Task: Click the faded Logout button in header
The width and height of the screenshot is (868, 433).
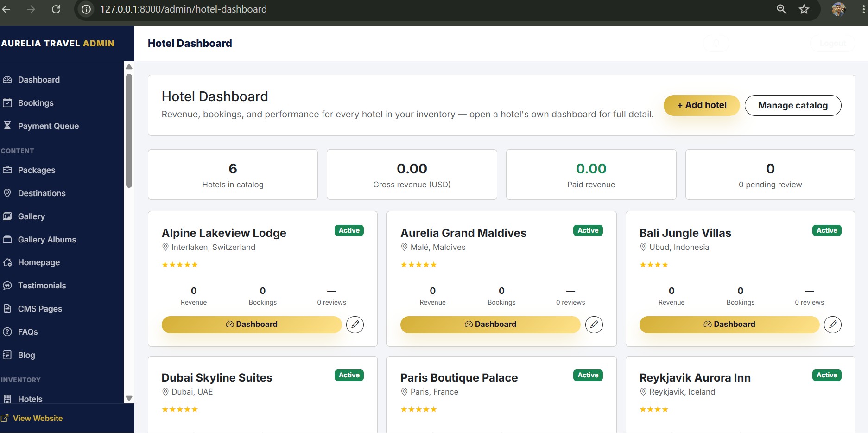Action: pos(833,44)
